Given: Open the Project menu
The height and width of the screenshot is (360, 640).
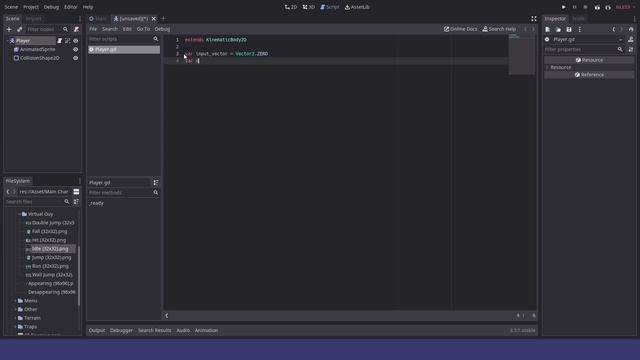Looking at the screenshot, I should point(31,7).
